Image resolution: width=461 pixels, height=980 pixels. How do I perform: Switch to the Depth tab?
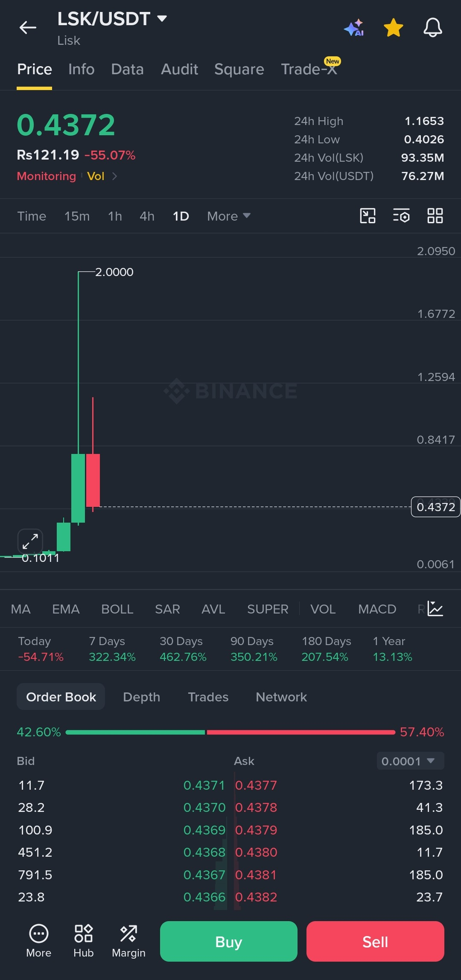click(142, 697)
